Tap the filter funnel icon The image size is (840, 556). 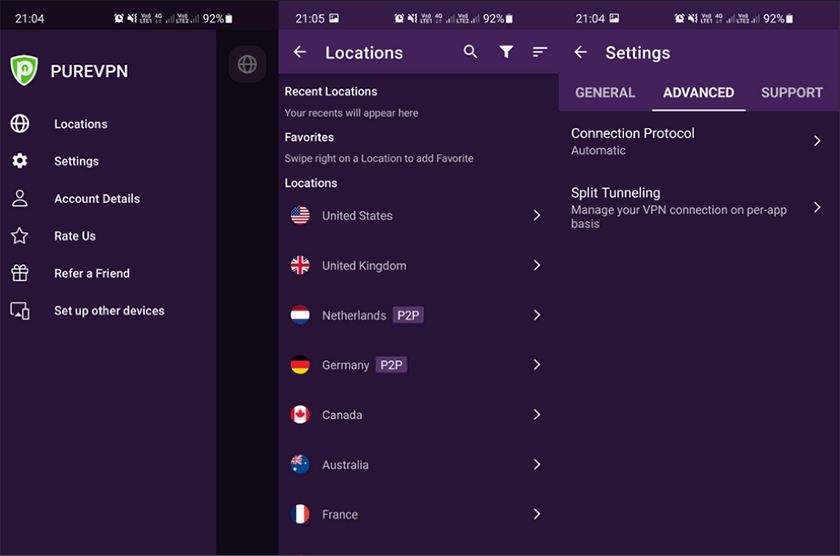coord(506,52)
